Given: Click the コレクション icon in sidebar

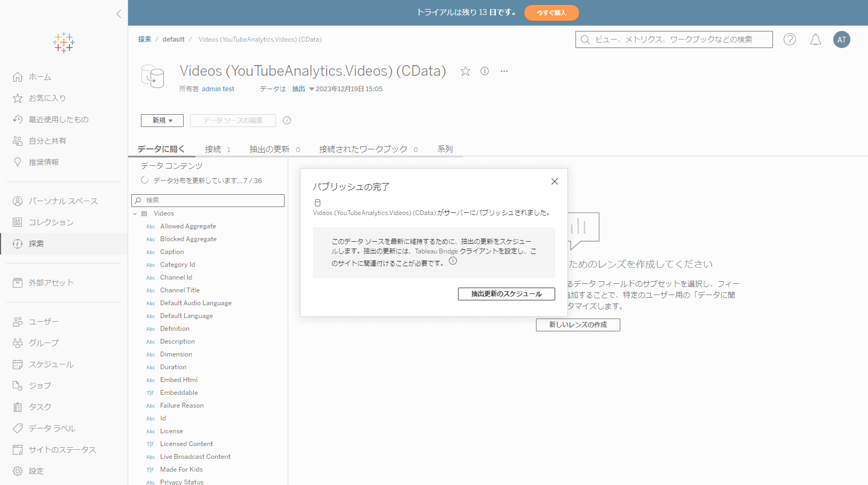Looking at the screenshot, I should 18,222.
